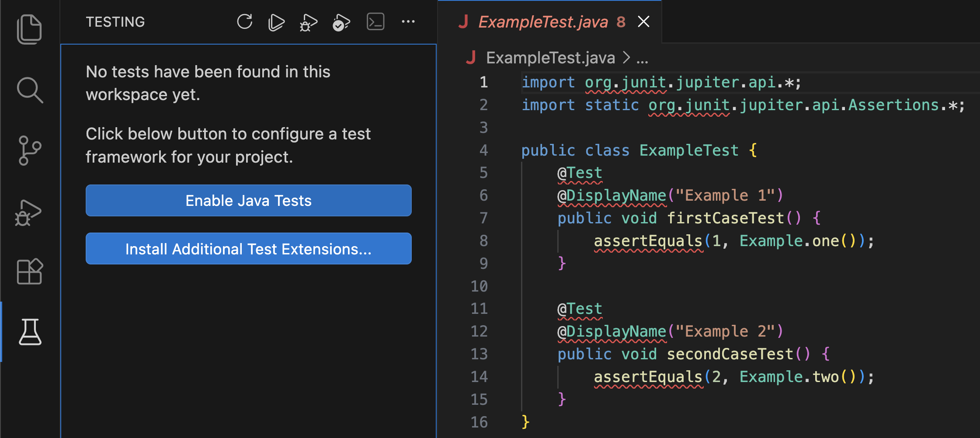
Task: Click 'one' method call on line 8
Action: [x=826, y=241]
